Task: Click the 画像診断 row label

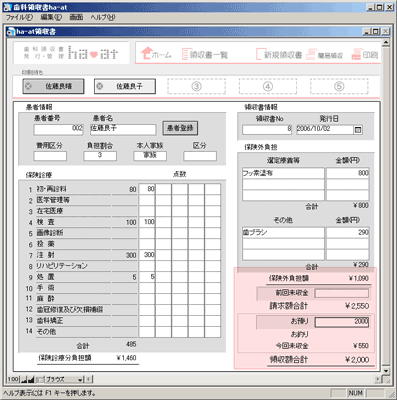Action: pyautogui.click(x=50, y=233)
